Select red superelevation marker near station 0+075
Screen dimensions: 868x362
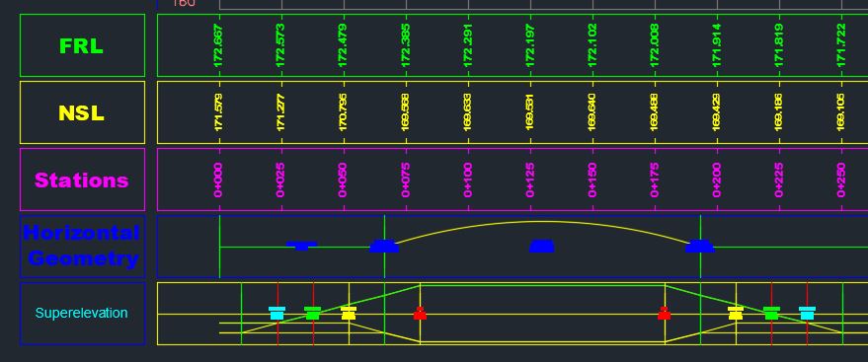(x=420, y=314)
